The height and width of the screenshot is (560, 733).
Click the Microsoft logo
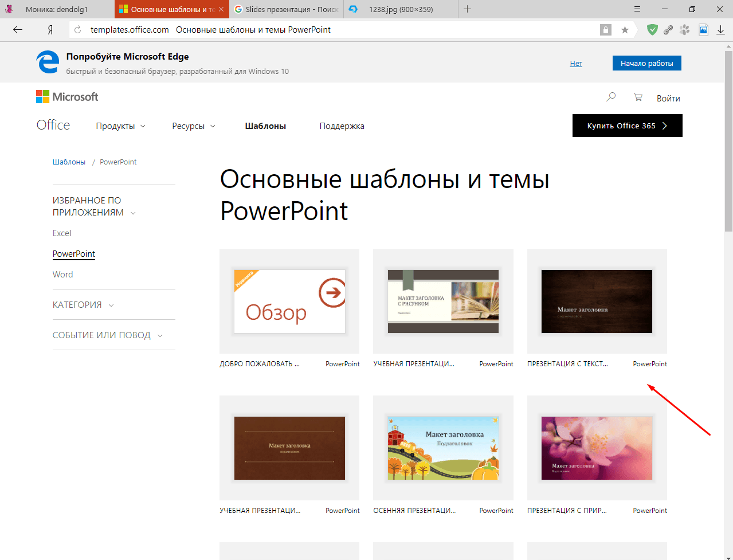click(x=67, y=97)
